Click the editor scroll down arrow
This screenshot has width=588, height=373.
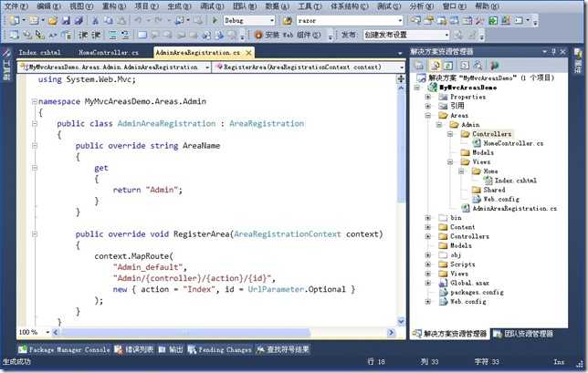coord(401,321)
